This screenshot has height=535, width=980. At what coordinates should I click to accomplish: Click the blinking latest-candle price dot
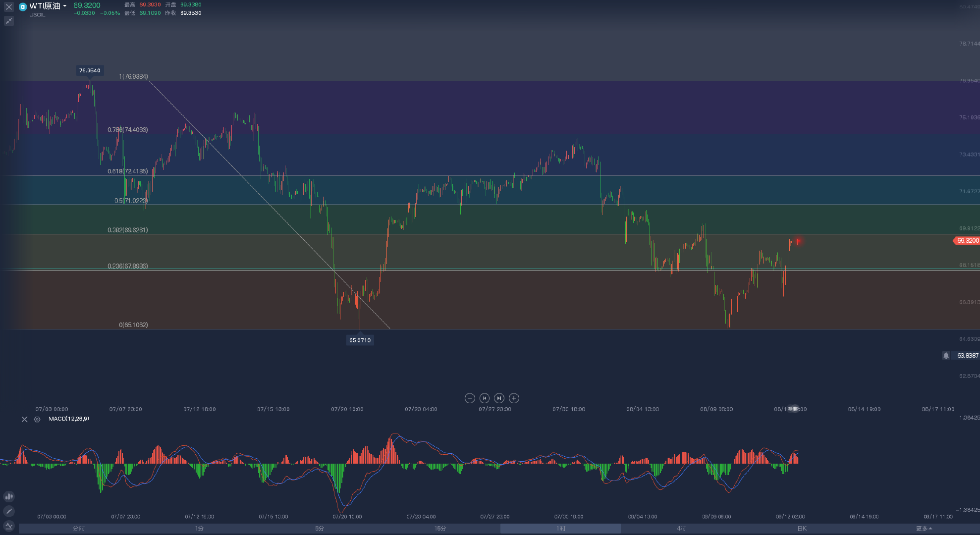click(x=798, y=241)
